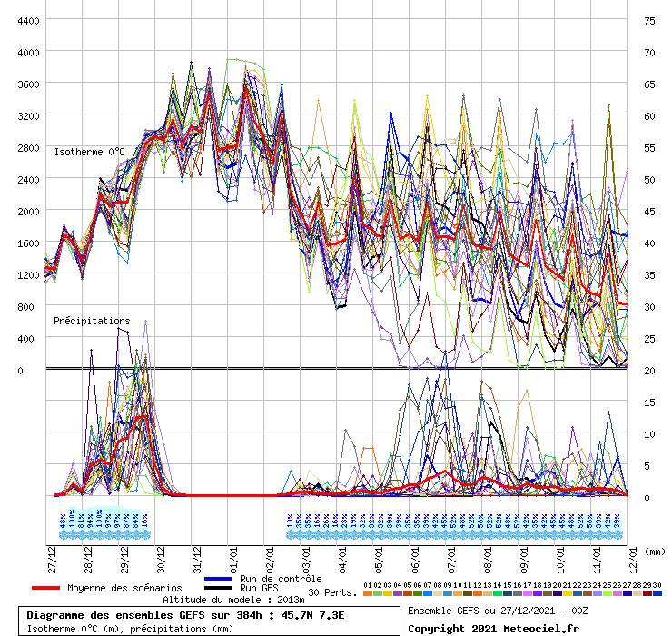Click the Copyright 2021 Meteociel.fr text
This screenshot has width=672, height=636.
[493, 628]
